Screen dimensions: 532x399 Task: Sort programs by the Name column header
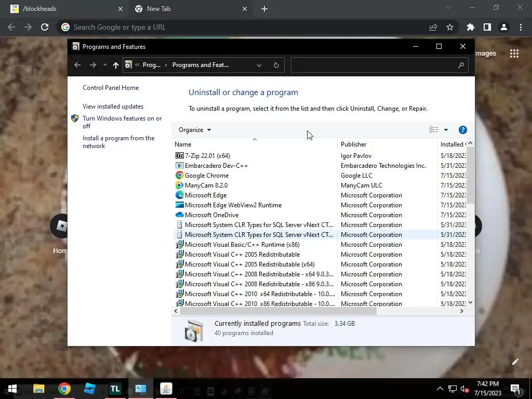click(x=255, y=144)
